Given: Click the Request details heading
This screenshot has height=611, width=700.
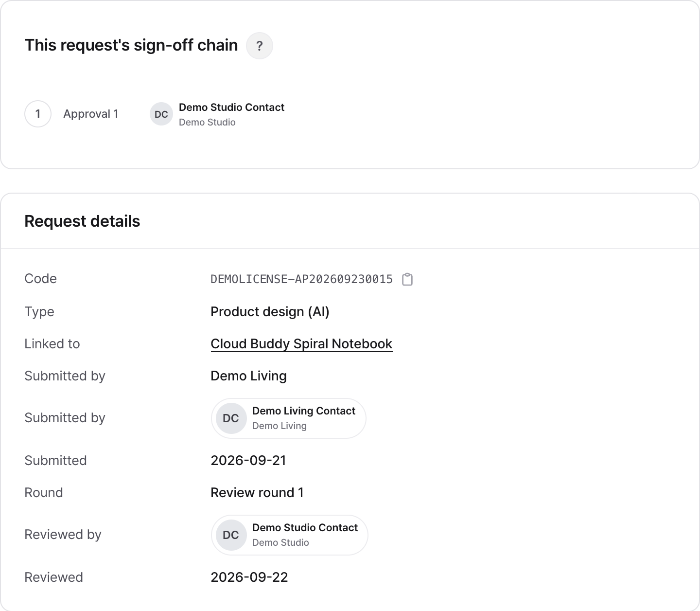Looking at the screenshot, I should pyautogui.click(x=82, y=221).
